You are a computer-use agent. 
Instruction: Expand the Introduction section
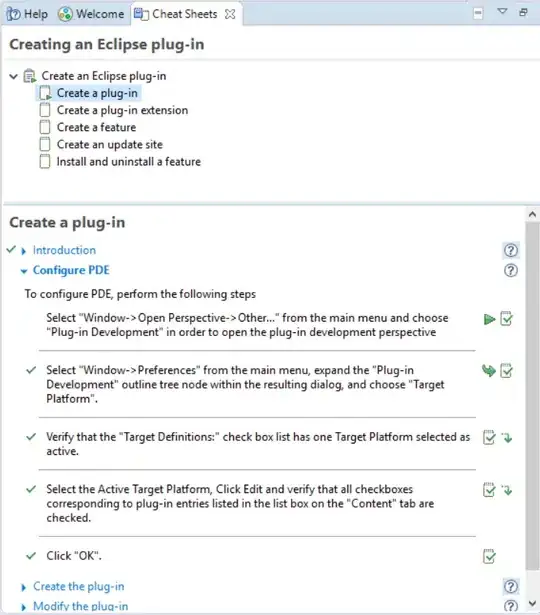pyautogui.click(x=24, y=251)
